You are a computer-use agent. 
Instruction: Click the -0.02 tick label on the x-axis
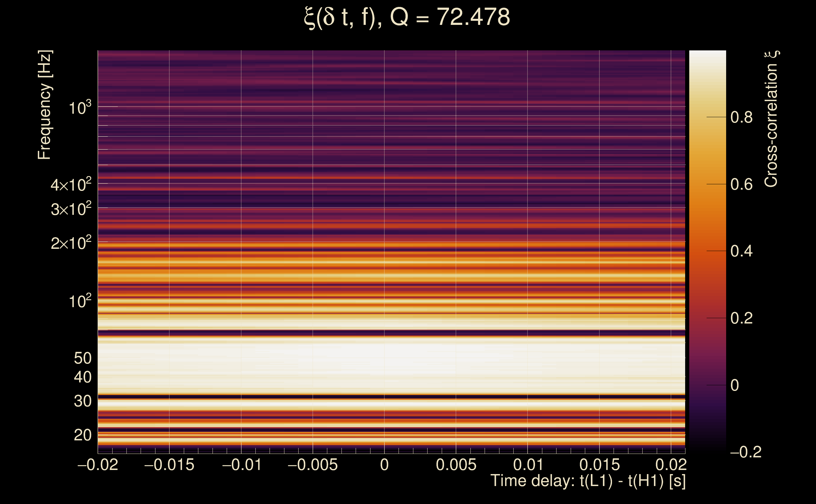tap(98, 465)
